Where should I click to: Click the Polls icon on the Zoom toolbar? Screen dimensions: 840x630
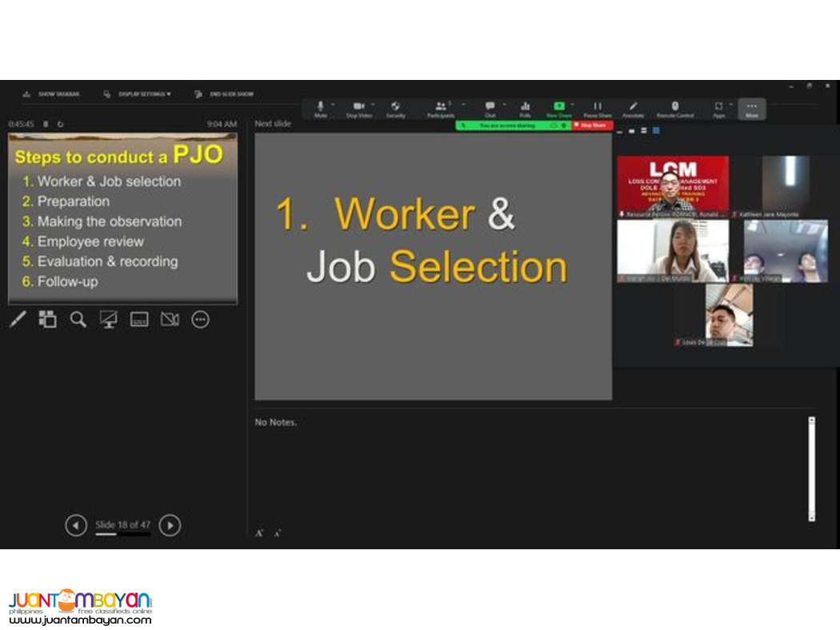click(526, 106)
